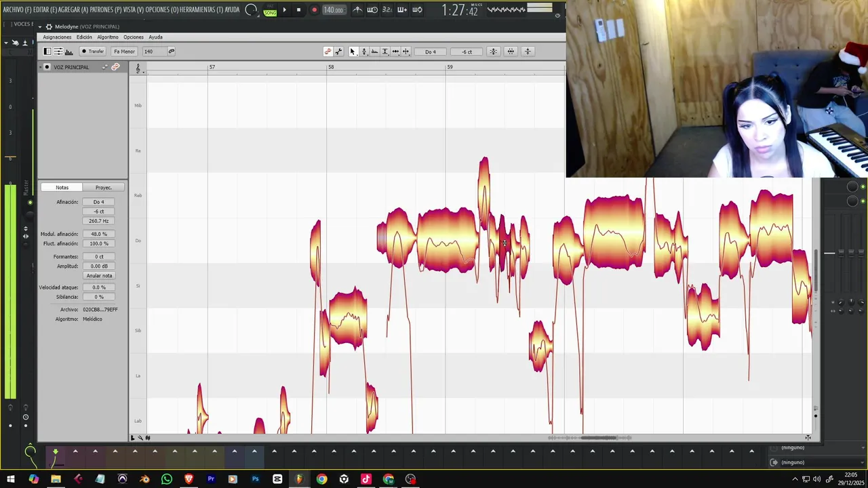Open Photoshop from the Windows taskbar

click(x=255, y=479)
